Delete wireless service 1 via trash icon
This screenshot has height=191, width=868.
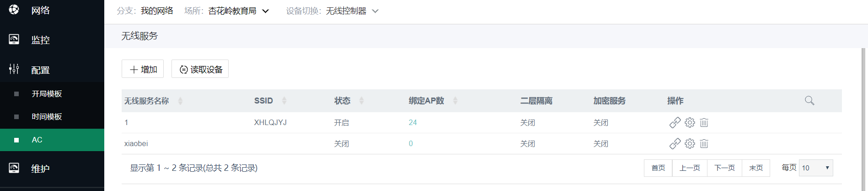(x=704, y=123)
